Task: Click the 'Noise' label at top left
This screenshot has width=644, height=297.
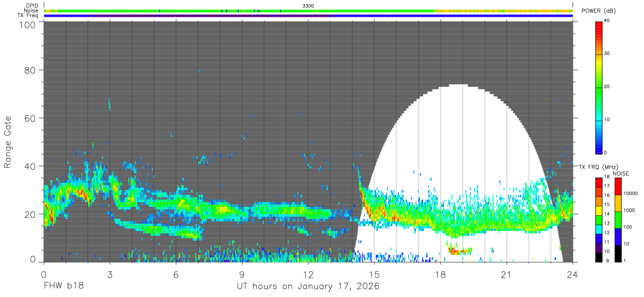Action: coord(31,10)
